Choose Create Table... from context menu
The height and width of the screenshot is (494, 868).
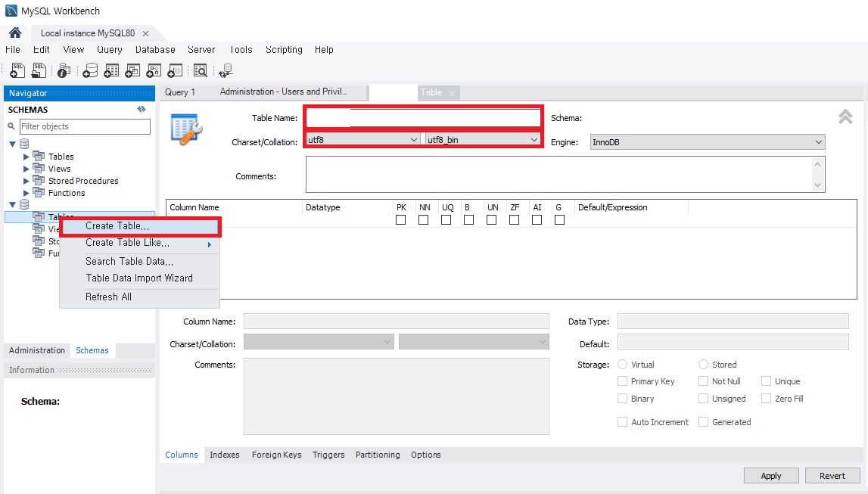pyautogui.click(x=139, y=225)
